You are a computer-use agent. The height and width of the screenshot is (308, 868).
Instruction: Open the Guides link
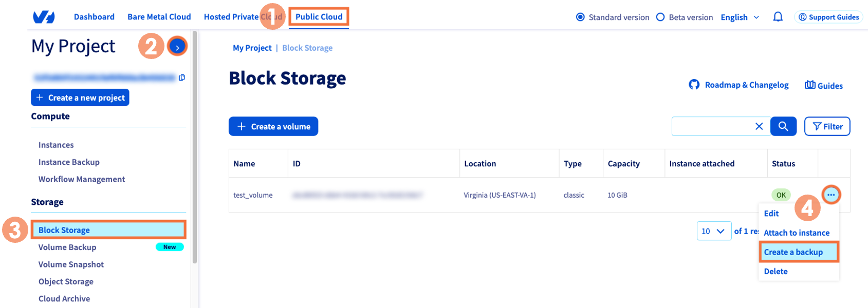[824, 85]
